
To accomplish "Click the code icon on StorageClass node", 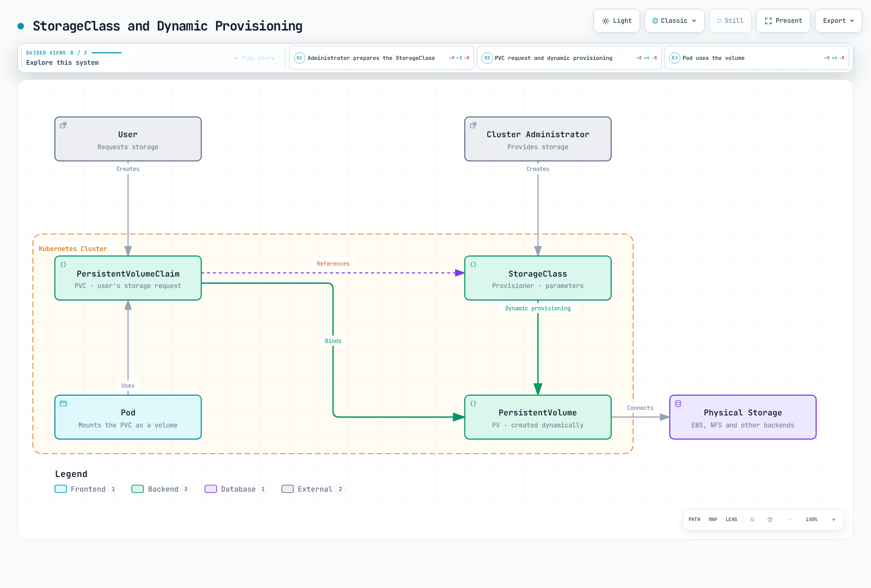I will (x=473, y=265).
